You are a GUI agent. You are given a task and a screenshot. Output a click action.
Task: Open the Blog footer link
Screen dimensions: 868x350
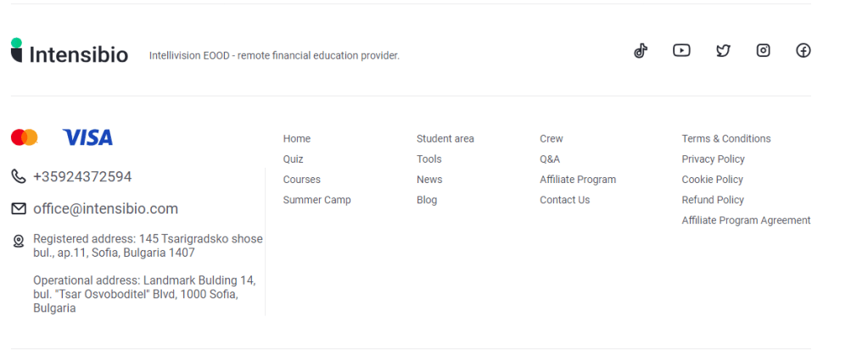(x=427, y=200)
